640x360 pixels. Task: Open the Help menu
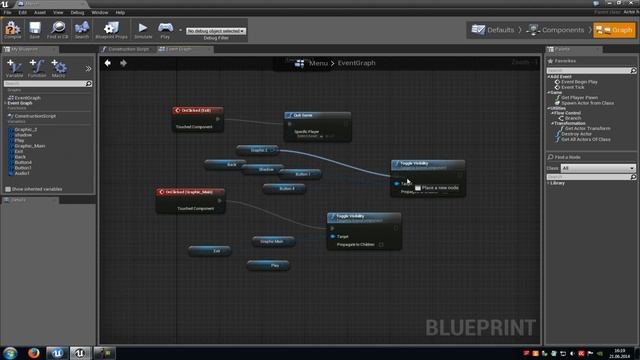point(120,13)
